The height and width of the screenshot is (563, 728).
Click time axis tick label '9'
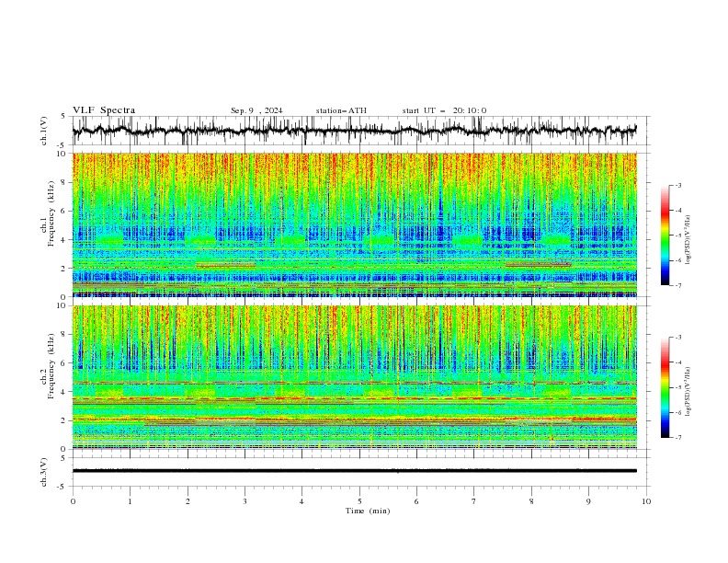click(x=588, y=501)
